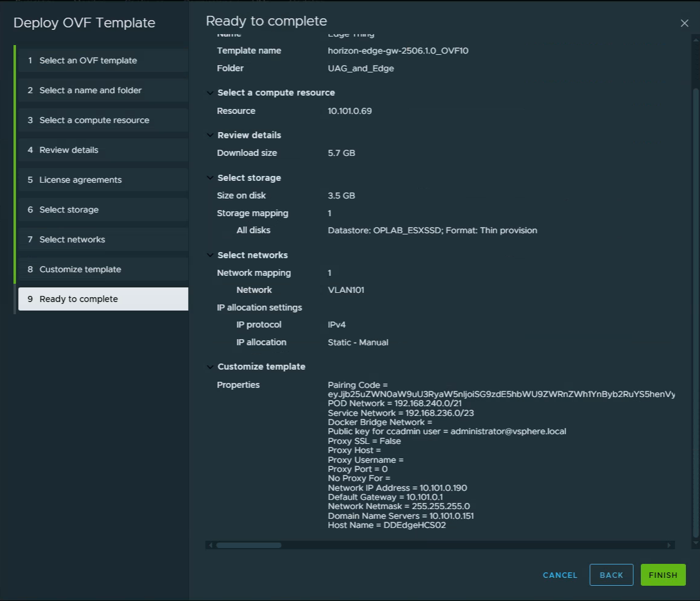Cancel the OVF deployment
This screenshot has height=601, width=700.
click(x=560, y=575)
